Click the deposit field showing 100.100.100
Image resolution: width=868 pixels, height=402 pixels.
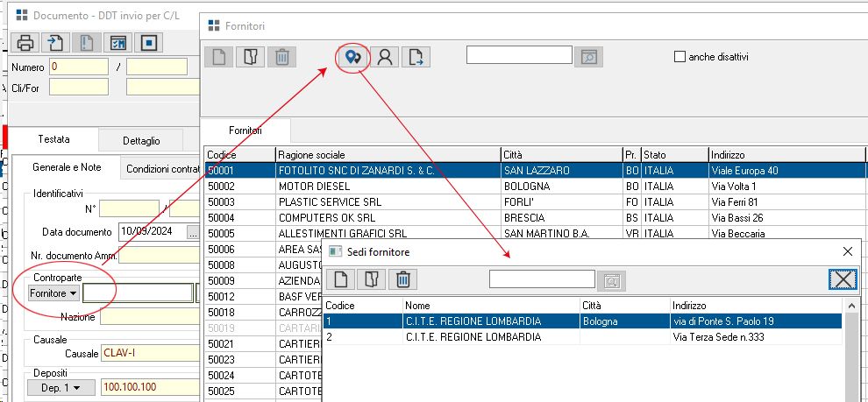[150, 387]
